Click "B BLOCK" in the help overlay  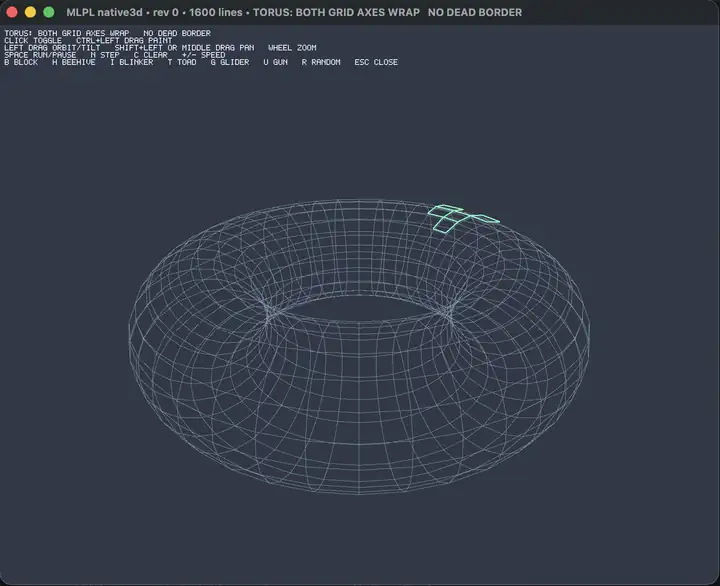pos(21,62)
